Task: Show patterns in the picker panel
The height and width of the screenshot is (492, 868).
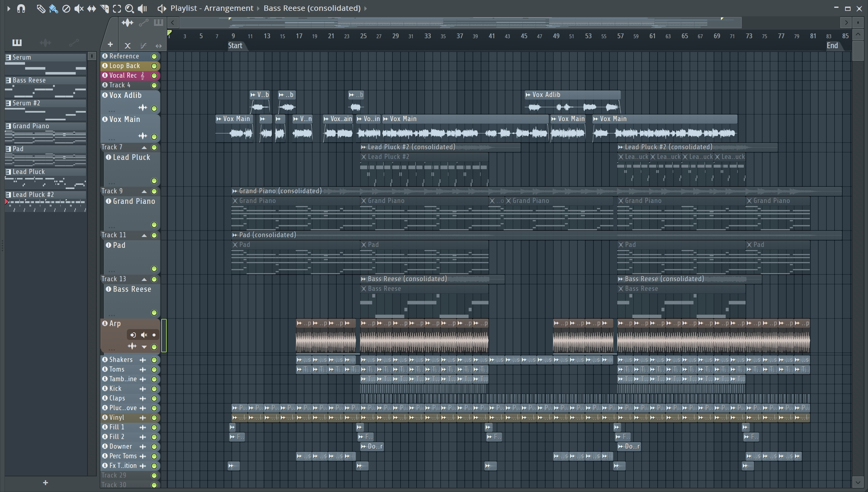Action: click(x=17, y=42)
